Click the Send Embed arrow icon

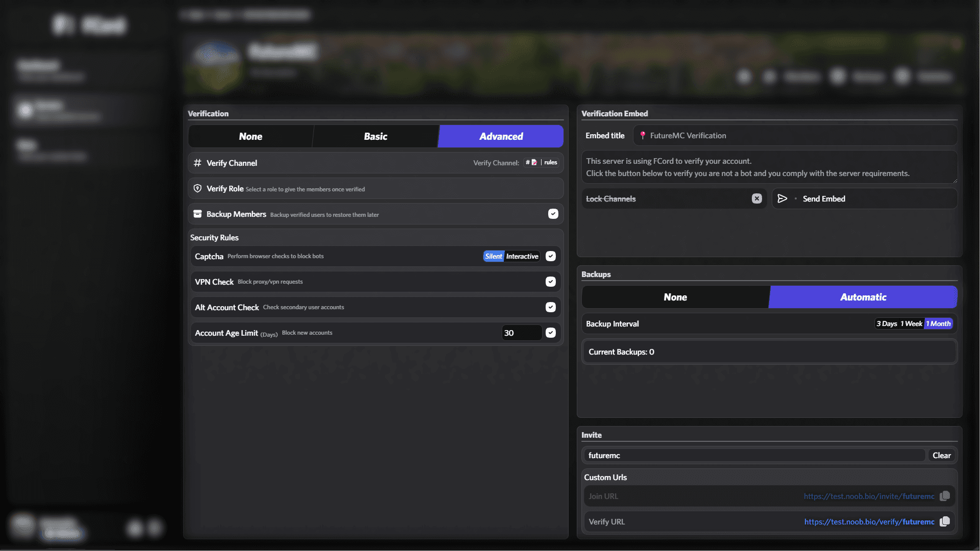coord(783,198)
